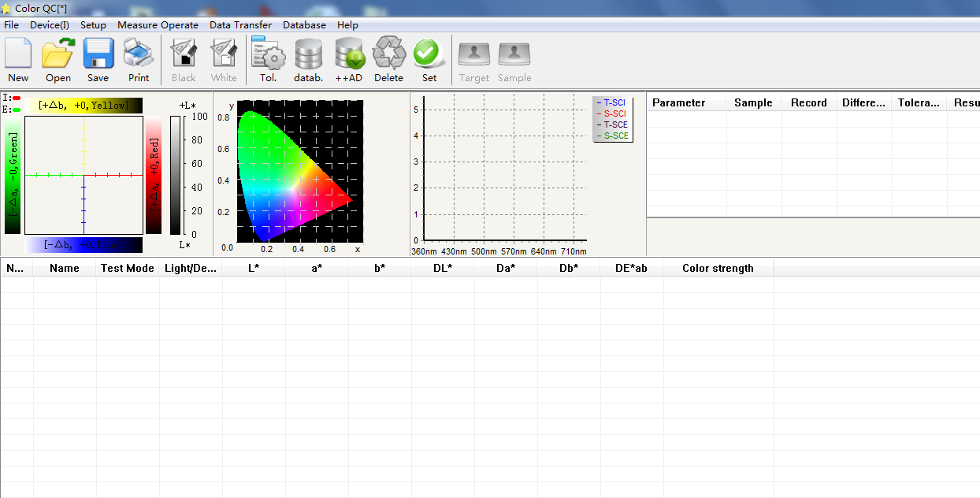Open the Setup menu
Screen dimensions: 980x498
[93, 25]
